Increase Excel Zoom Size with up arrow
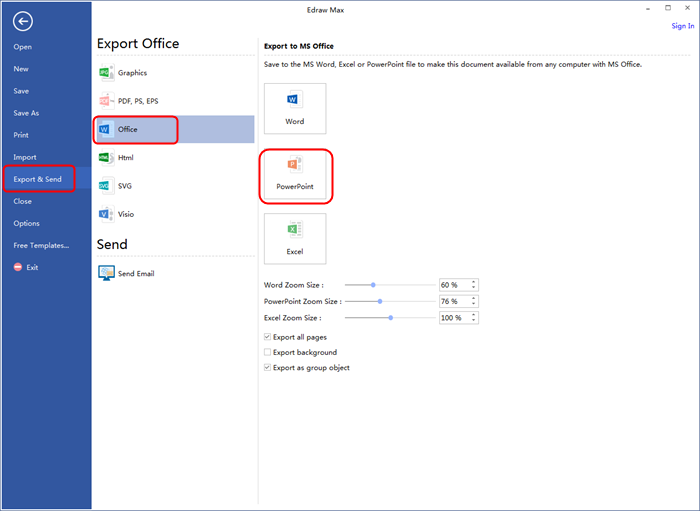 474,315
